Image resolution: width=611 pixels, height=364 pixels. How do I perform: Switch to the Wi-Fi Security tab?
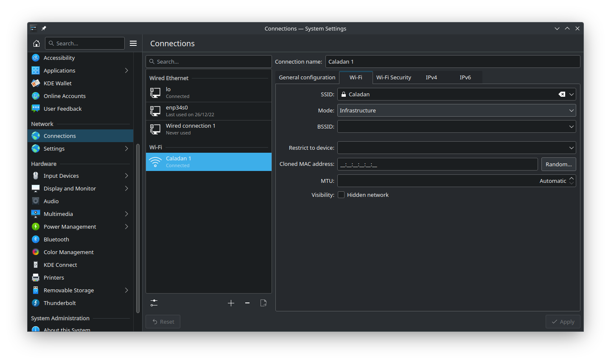pyautogui.click(x=393, y=77)
